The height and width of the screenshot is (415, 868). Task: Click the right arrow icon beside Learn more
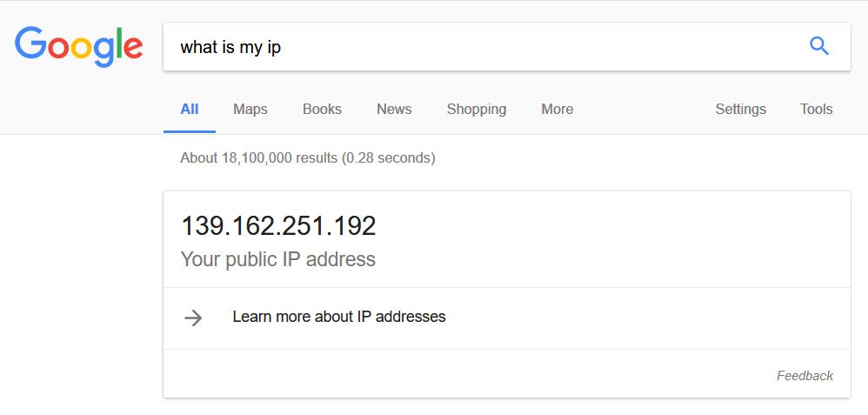tap(193, 318)
